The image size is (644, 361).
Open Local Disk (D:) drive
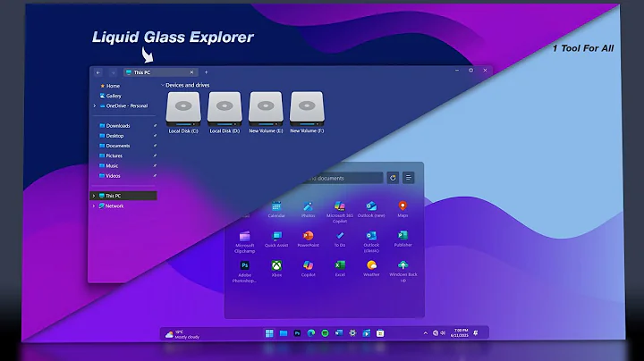pos(225,113)
